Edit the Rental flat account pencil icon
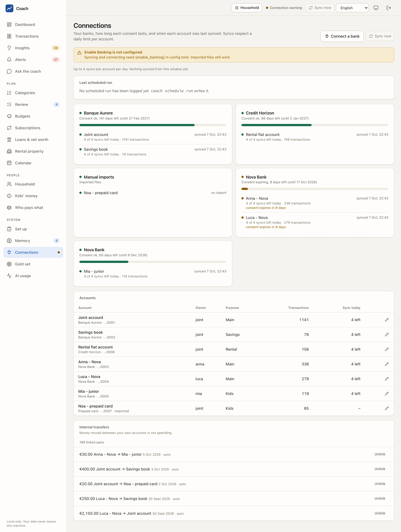The image size is (401, 532). pos(387,349)
